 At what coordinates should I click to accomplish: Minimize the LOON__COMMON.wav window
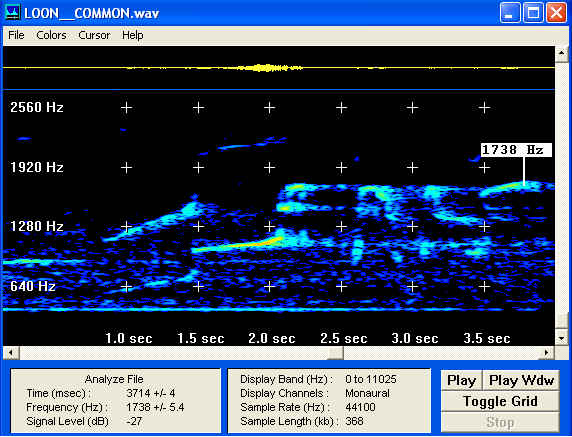tap(510, 13)
